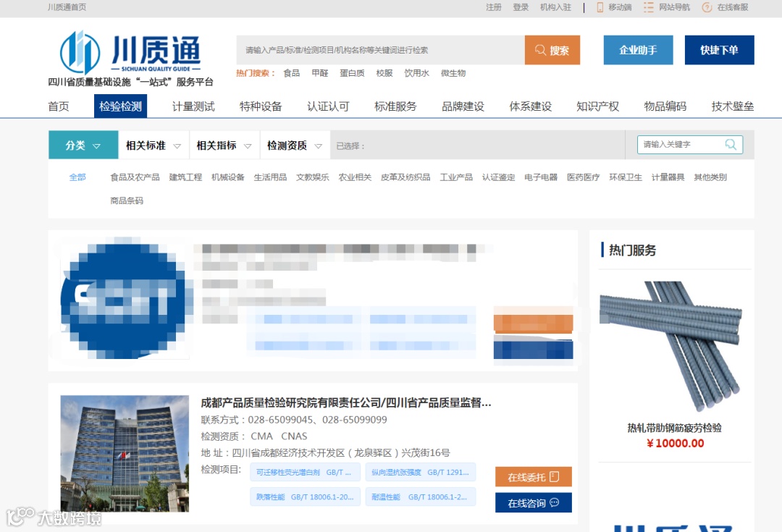The image size is (782, 532).
Task: Select the 生活用品 category
Action: click(270, 177)
